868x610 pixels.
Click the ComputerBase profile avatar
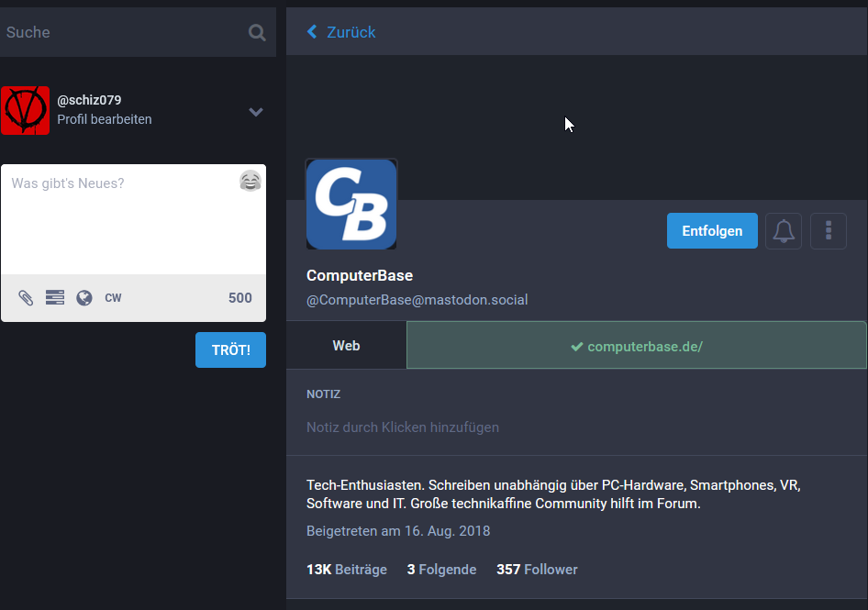tap(351, 204)
